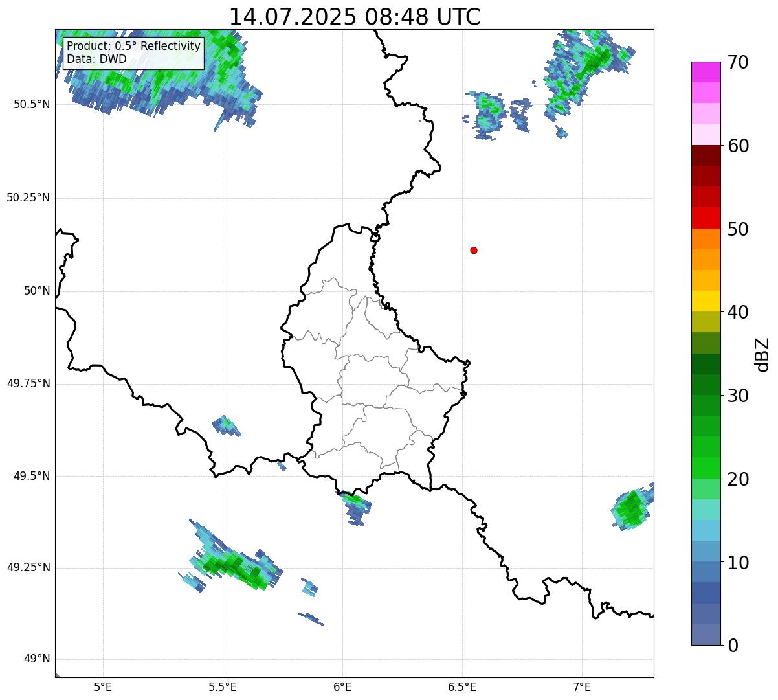
Task: Click the Data: DWD text
Action: (x=96, y=59)
